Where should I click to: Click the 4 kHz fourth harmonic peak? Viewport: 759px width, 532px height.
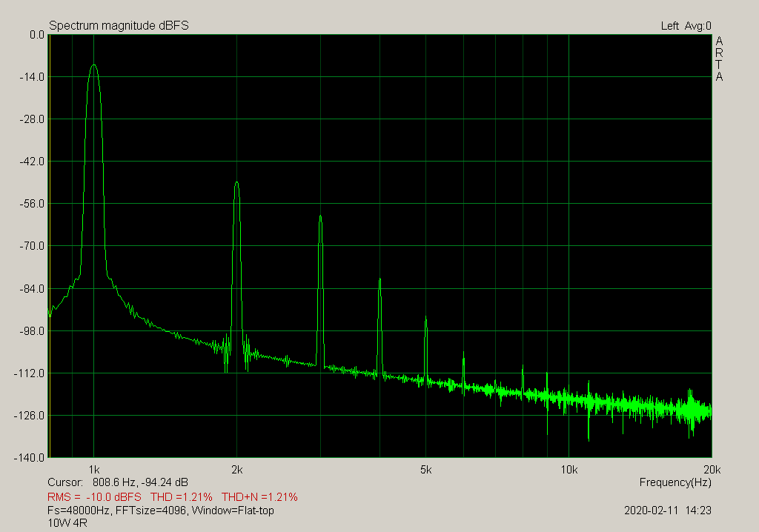(380, 279)
